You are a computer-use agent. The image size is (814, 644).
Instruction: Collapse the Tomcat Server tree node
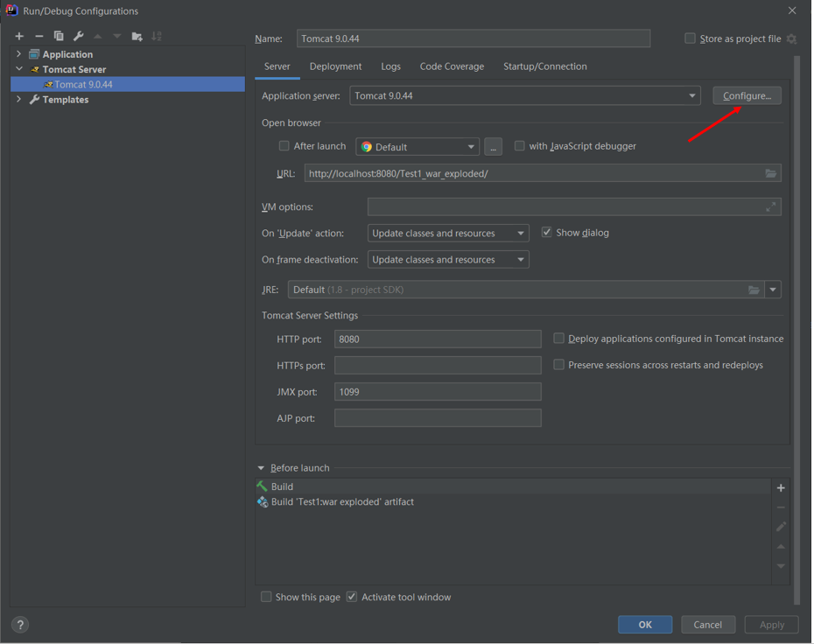(19, 69)
